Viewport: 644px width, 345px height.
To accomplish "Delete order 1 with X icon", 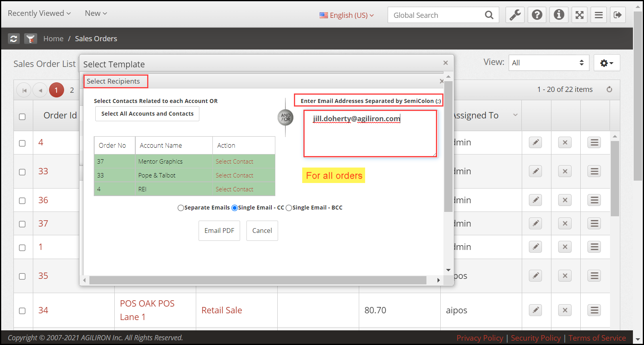I will pyautogui.click(x=565, y=247).
